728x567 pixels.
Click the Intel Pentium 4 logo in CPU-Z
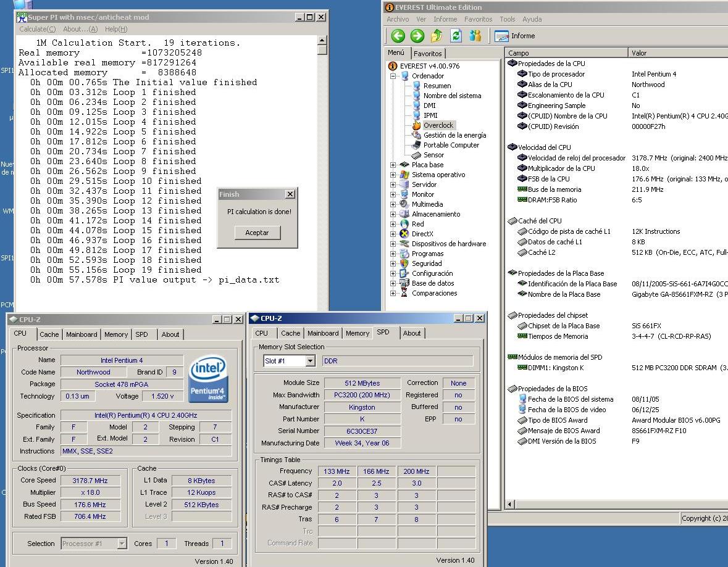209,378
